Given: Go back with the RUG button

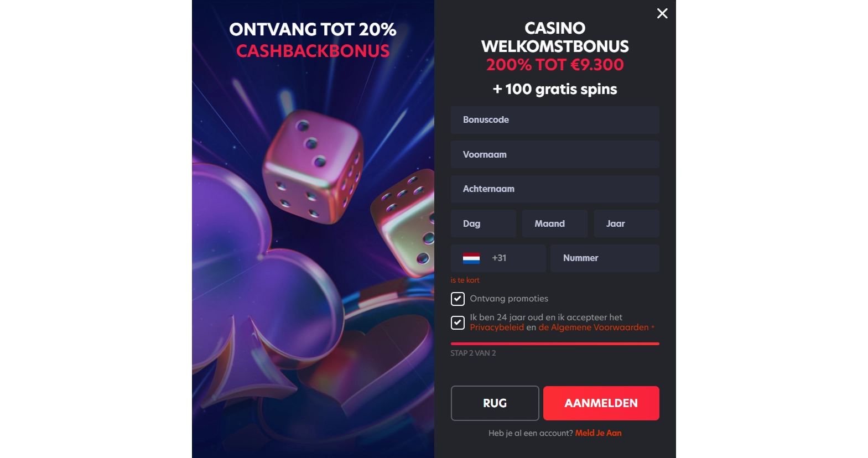Looking at the screenshot, I should [495, 403].
